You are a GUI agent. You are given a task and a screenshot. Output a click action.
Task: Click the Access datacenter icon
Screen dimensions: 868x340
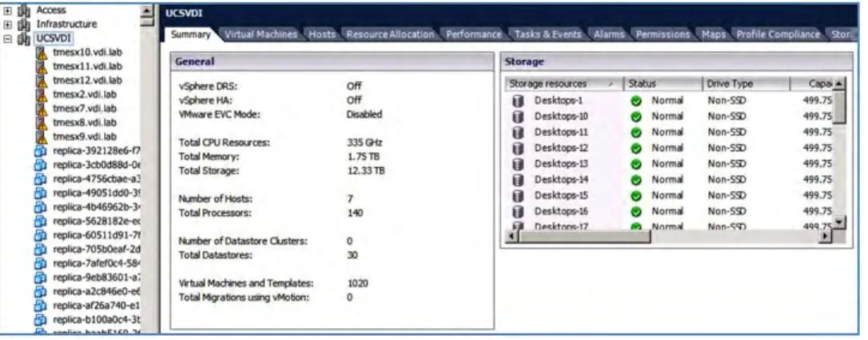point(22,10)
